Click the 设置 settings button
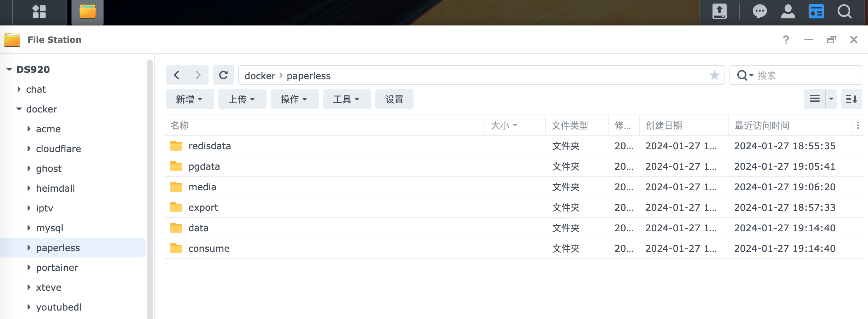Viewport: 868px width, 319px height. [x=394, y=99]
